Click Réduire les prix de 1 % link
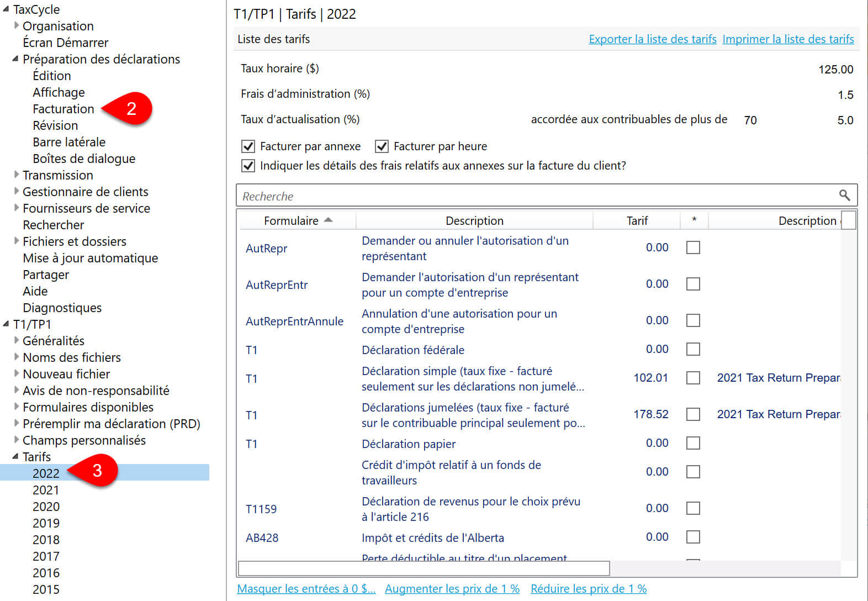 click(x=589, y=589)
